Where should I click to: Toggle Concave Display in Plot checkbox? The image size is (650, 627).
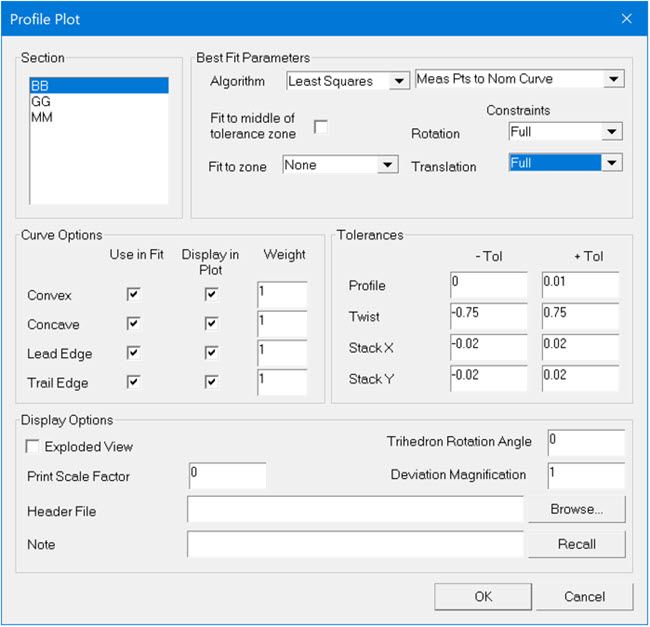point(210,324)
